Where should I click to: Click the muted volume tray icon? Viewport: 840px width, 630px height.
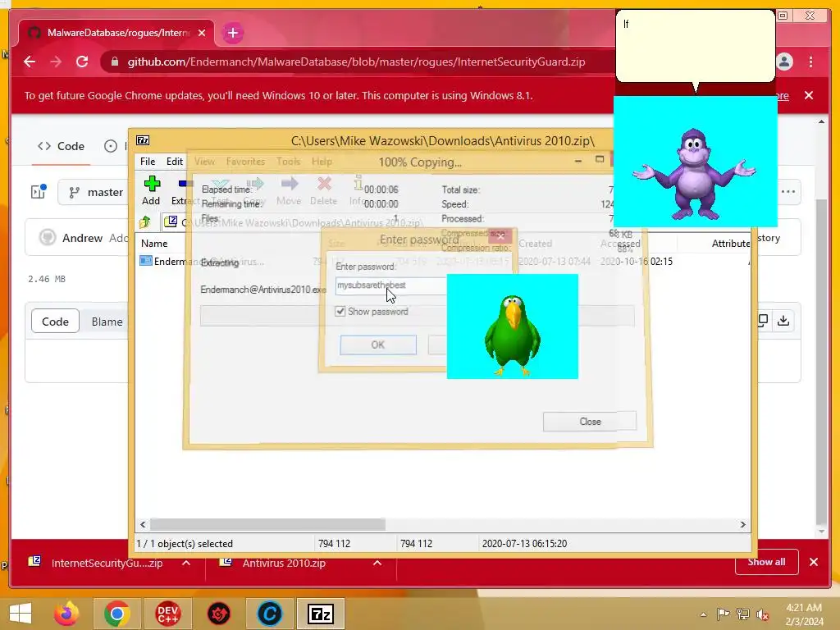(762, 614)
